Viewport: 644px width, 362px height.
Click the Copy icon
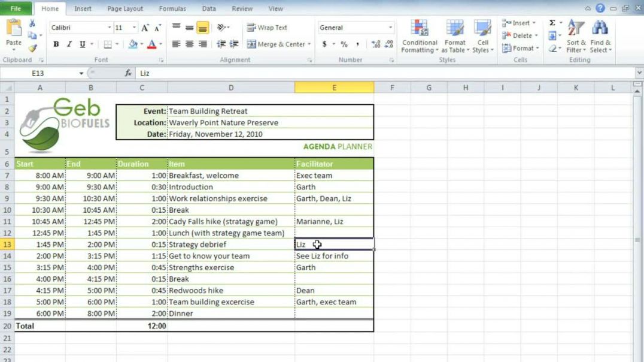coord(32,36)
